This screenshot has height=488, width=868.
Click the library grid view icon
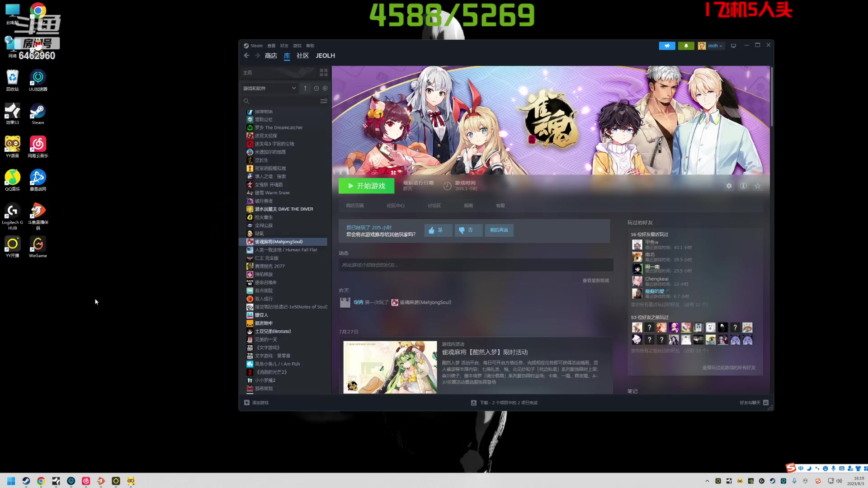tap(324, 72)
